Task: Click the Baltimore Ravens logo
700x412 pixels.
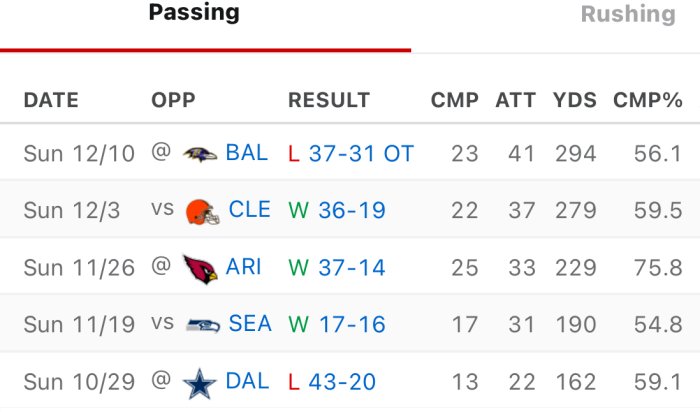Action: coord(201,154)
